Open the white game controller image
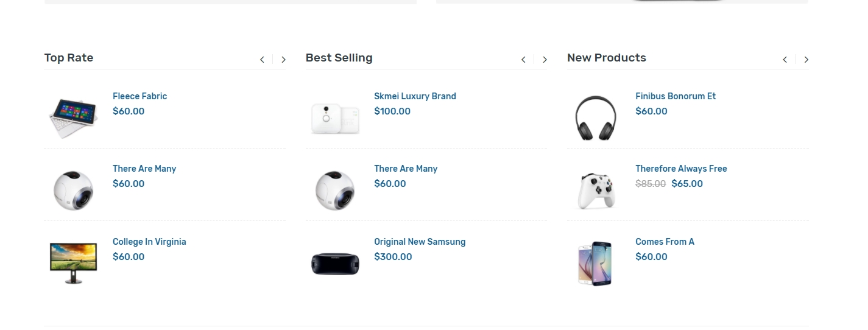Viewport: 868px width, 330px height. click(x=596, y=190)
